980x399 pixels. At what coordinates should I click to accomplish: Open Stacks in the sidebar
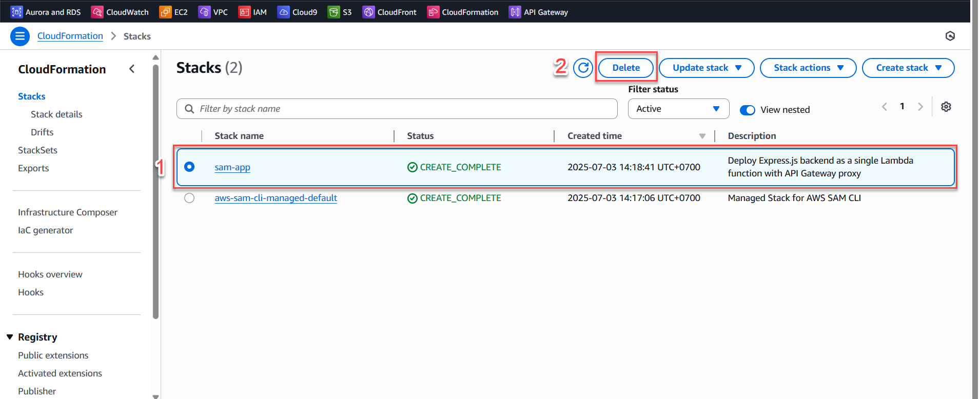[32, 96]
